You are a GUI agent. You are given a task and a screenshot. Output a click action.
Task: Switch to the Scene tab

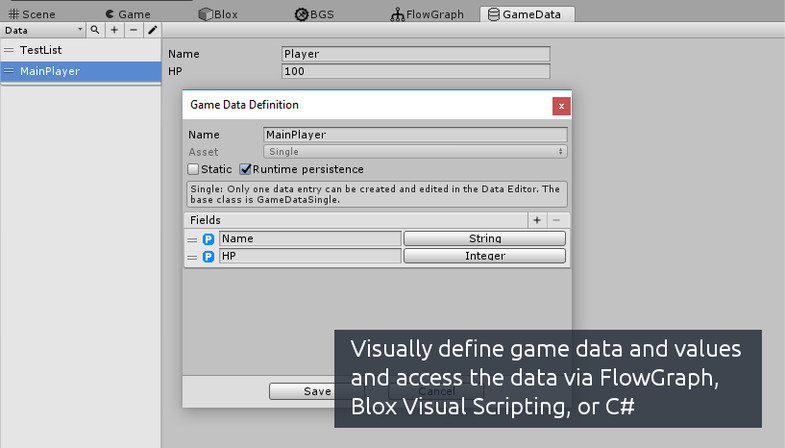[32, 14]
